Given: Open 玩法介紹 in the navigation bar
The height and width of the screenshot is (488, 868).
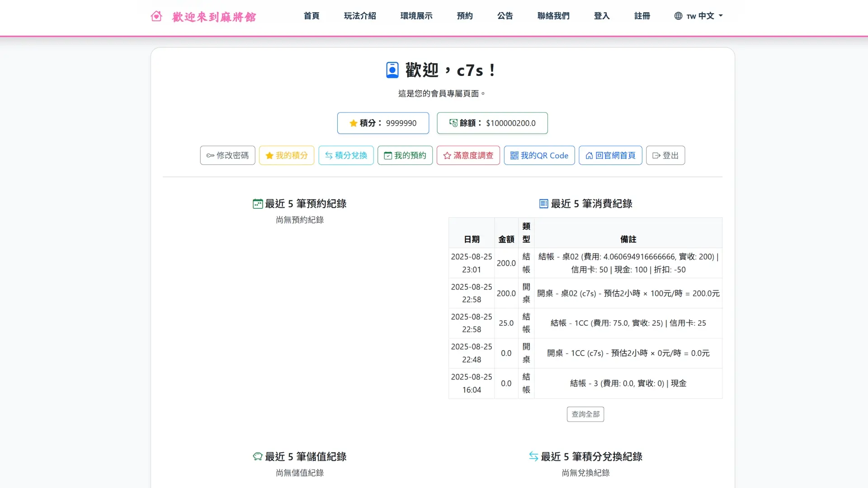Looking at the screenshot, I should point(360,16).
